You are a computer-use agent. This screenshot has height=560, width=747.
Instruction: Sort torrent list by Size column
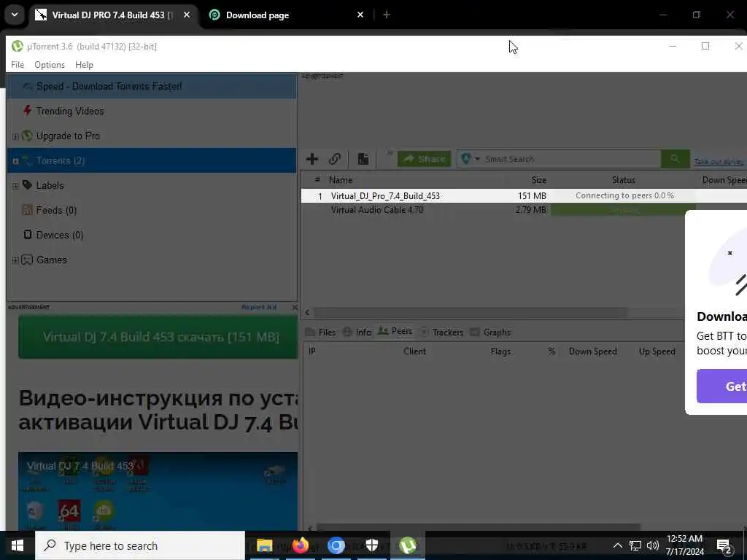(x=539, y=180)
